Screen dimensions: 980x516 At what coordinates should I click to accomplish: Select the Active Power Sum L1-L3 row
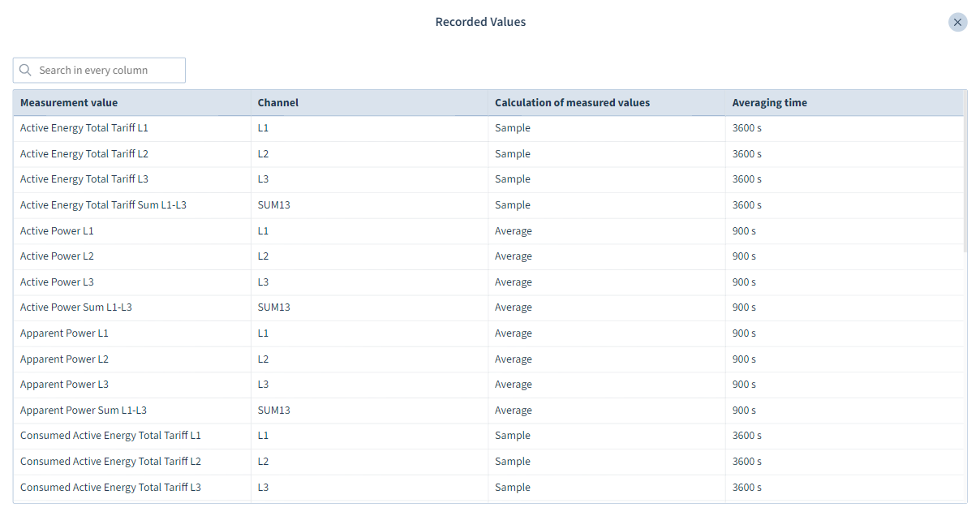click(76, 307)
